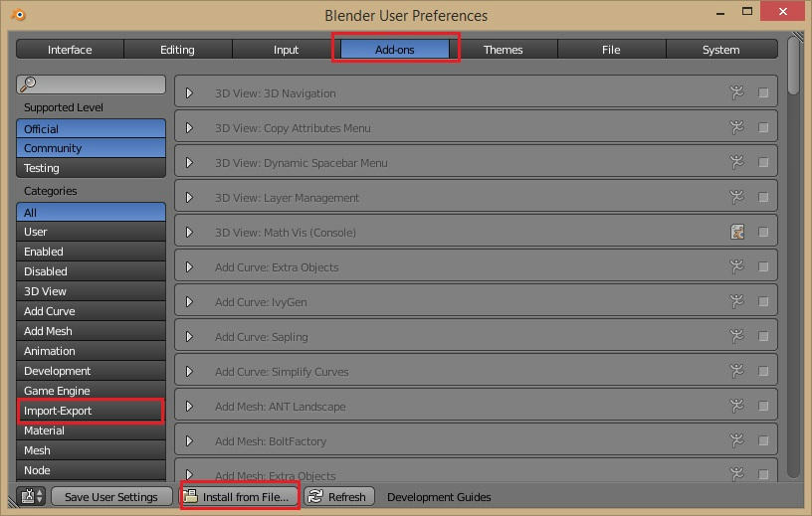Viewport: 812px width, 516px height.
Task: Click the Blender logo in title bar
Action: tap(19, 15)
